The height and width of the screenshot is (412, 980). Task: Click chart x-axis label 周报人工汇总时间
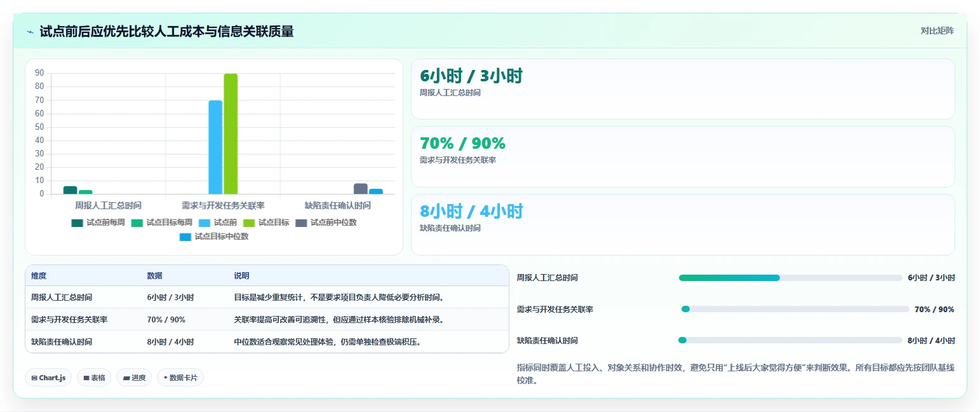coord(108,205)
